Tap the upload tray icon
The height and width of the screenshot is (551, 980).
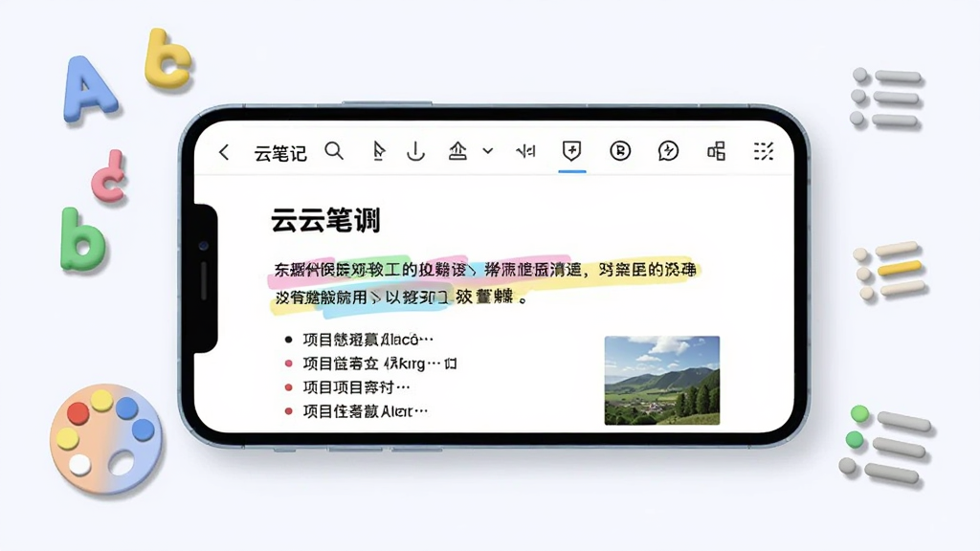click(x=457, y=151)
